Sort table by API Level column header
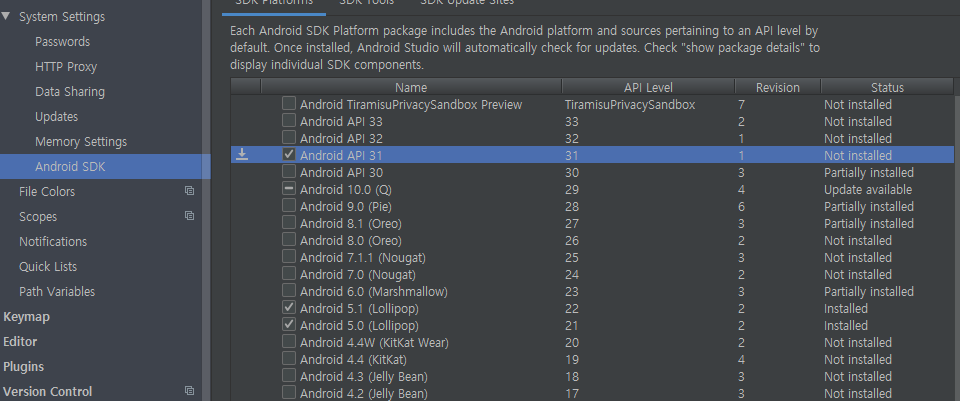This screenshot has height=401, width=960. tap(648, 87)
